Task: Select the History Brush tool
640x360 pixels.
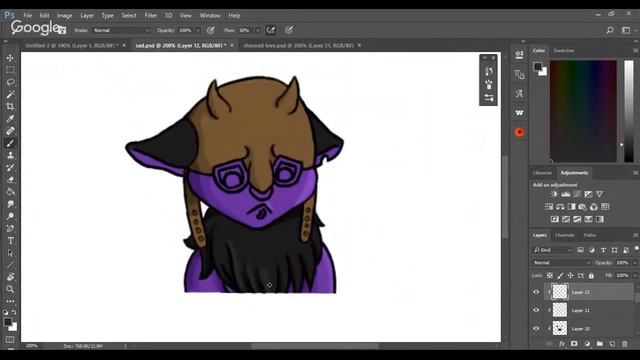Action: pos(10,167)
